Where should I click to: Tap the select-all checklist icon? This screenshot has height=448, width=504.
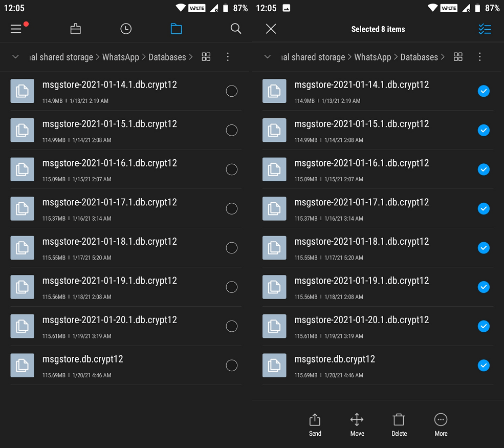tap(485, 29)
